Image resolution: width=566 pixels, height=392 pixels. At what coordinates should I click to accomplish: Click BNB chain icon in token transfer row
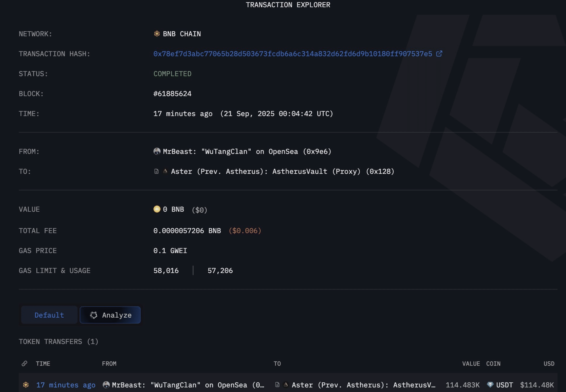coord(26,385)
